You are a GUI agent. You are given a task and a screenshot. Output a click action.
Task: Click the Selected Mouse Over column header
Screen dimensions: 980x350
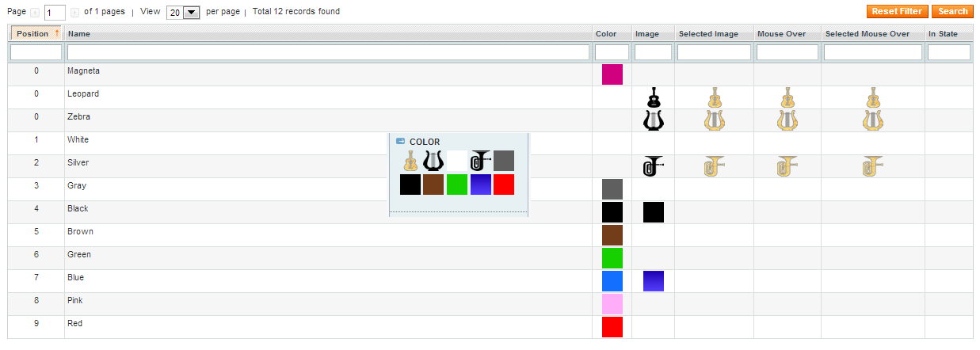[873, 34]
